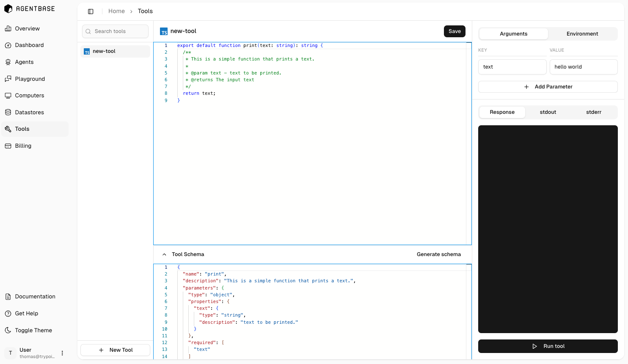Click the Search tools input field
This screenshot has height=364, width=628.
tap(115, 31)
